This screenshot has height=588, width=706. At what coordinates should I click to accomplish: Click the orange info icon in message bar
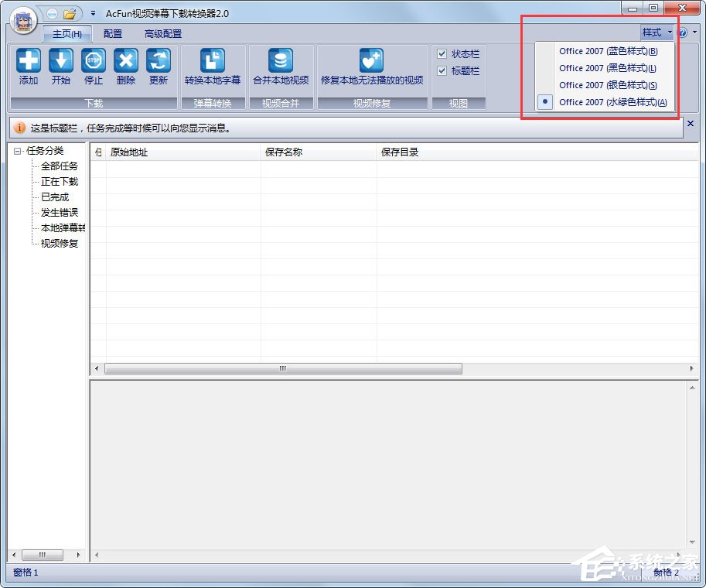pos(19,128)
